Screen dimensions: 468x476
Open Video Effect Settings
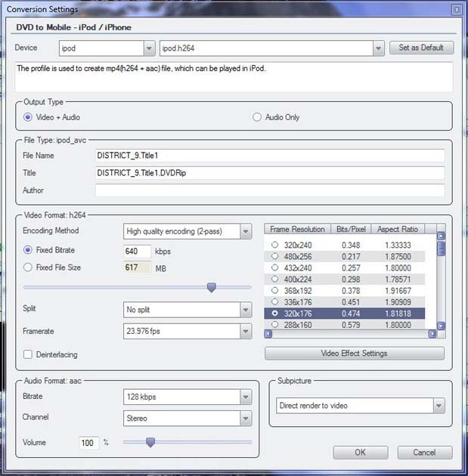pyautogui.click(x=354, y=353)
